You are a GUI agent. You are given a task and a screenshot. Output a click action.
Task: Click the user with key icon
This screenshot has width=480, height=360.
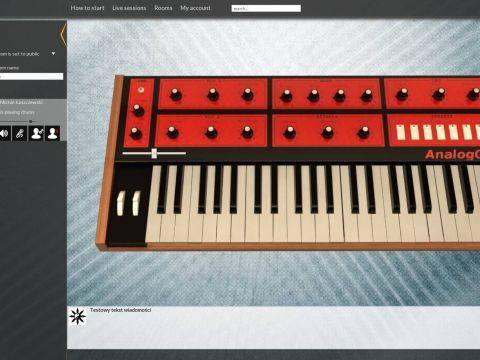pos(36,134)
